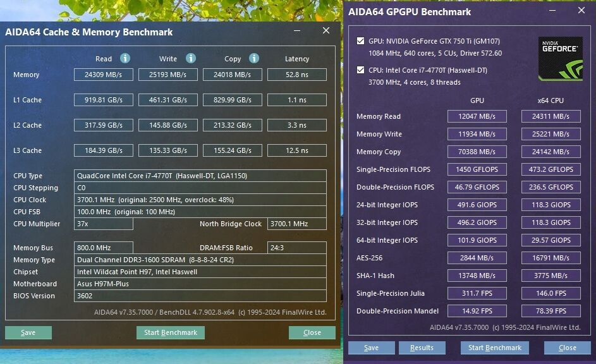Click the info icon next to Write
Image resolution: width=596 pixels, height=364 pixels.
pos(191,58)
